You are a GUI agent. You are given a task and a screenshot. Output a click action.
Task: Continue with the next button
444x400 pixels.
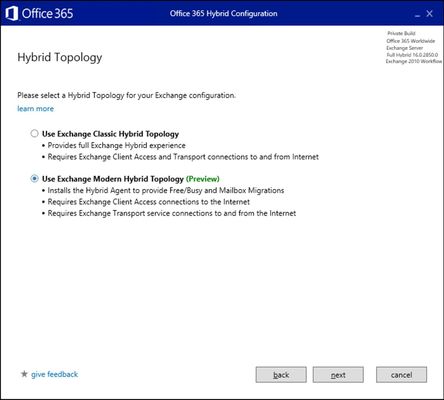click(338, 375)
